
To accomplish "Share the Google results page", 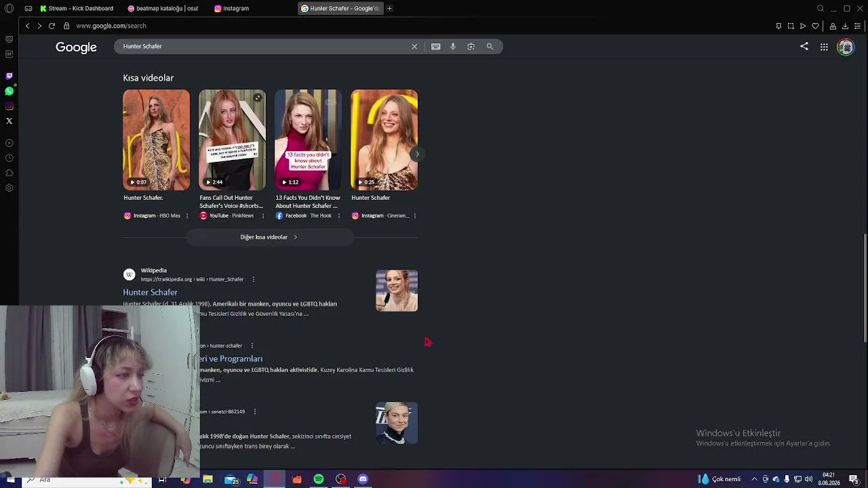I will click(804, 46).
